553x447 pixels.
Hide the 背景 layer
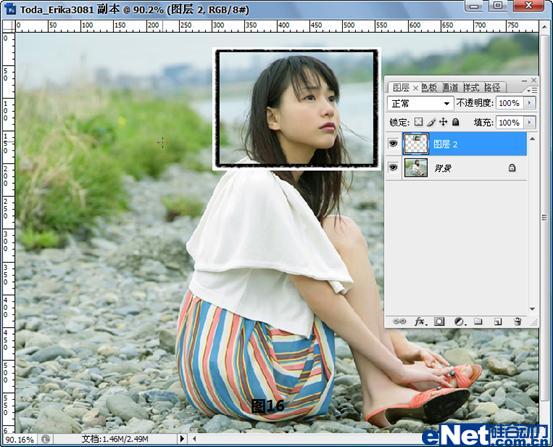pyautogui.click(x=393, y=168)
